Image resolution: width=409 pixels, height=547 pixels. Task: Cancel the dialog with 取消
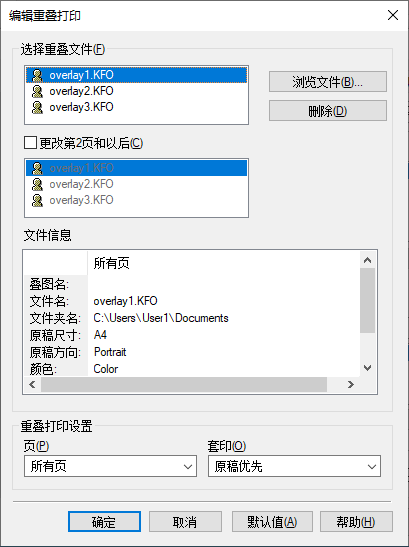click(x=185, y=522)
